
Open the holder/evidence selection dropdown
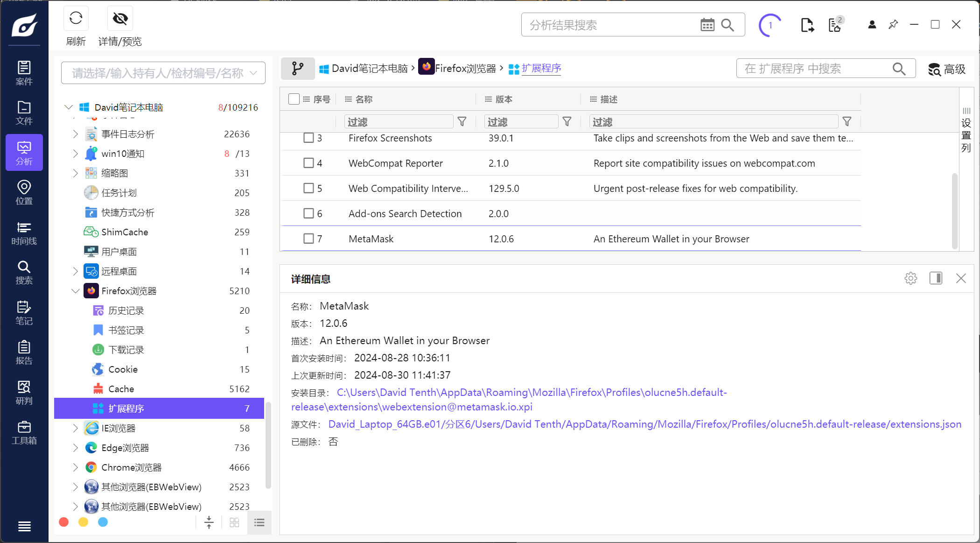pos(163,73)
